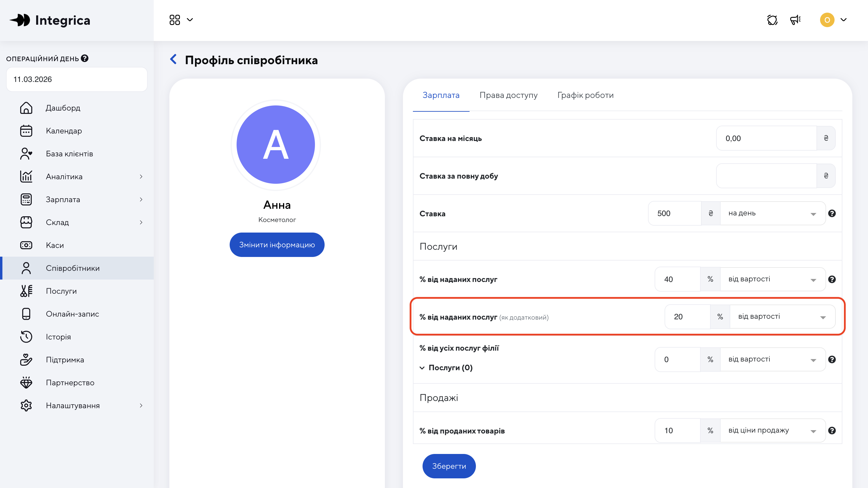Click the Змінити інформацию button
The height and width of the screenshot is (488, 868).
(277, 245)
